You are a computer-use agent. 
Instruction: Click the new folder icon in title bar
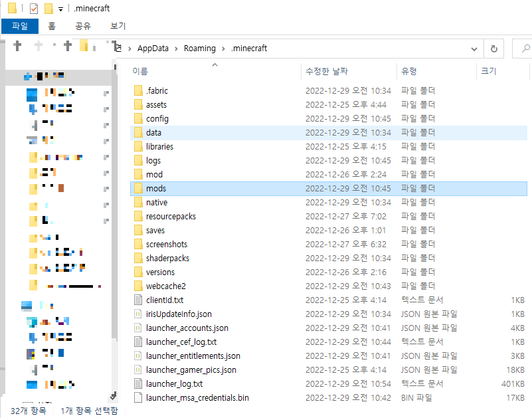pos(49,9)
